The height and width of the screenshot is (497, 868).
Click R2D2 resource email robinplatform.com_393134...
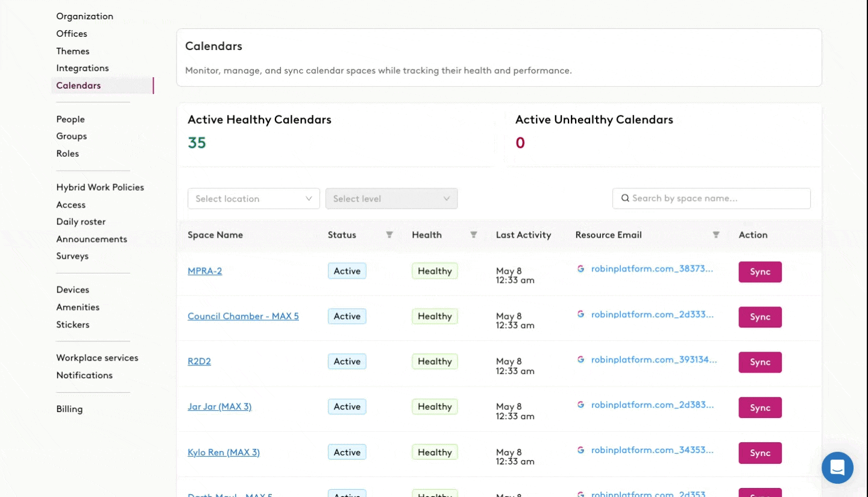654,359
